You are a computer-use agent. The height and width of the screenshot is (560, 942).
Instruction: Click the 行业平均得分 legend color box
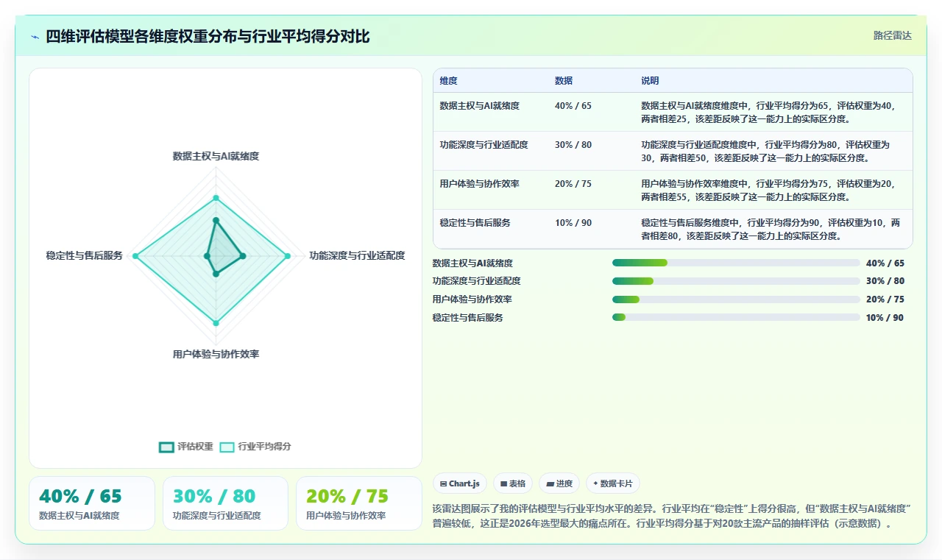pyautogui.click(x=227, y=447)
